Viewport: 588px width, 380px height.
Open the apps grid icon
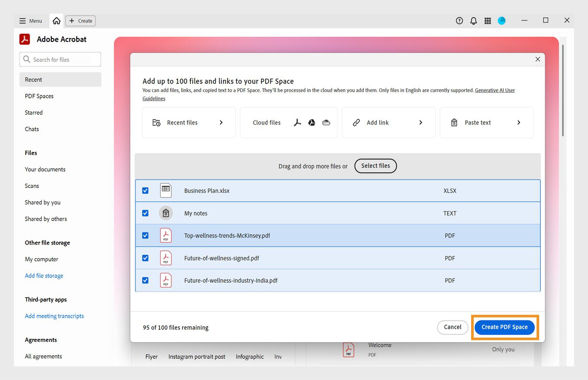point(488,21)
